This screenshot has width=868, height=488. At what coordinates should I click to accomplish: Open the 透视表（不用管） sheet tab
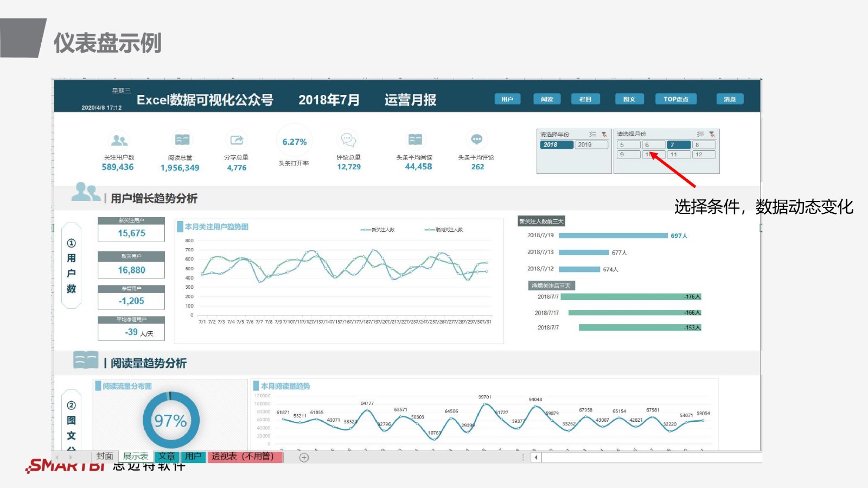pyautogui.click(x=245, y=457)
